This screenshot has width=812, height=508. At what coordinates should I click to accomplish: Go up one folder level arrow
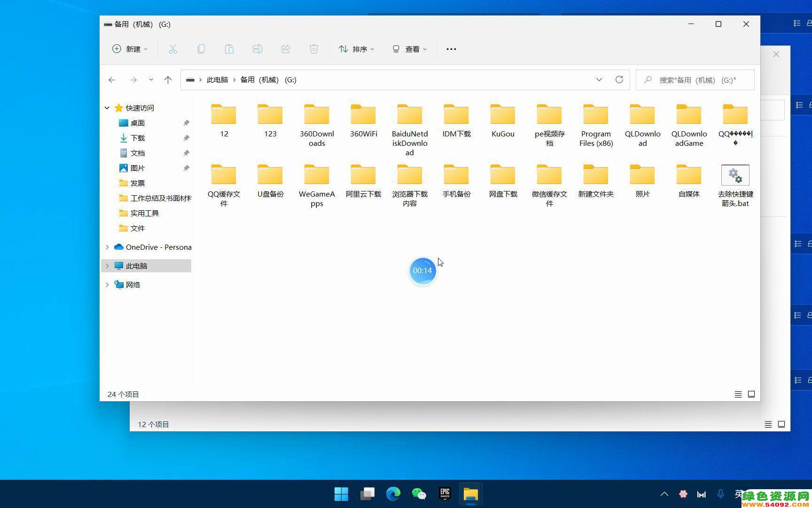point(168,80)
